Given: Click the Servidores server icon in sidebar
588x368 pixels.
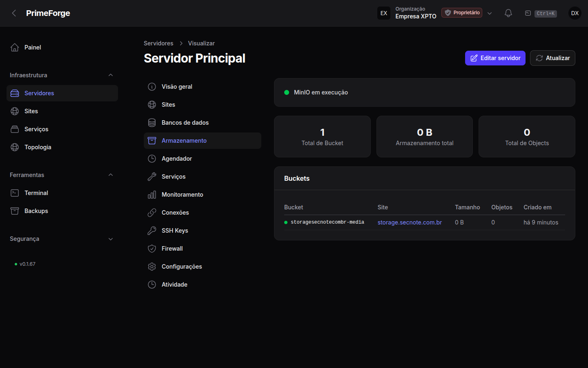Looking at the screenshot, I should click(15, 93).
